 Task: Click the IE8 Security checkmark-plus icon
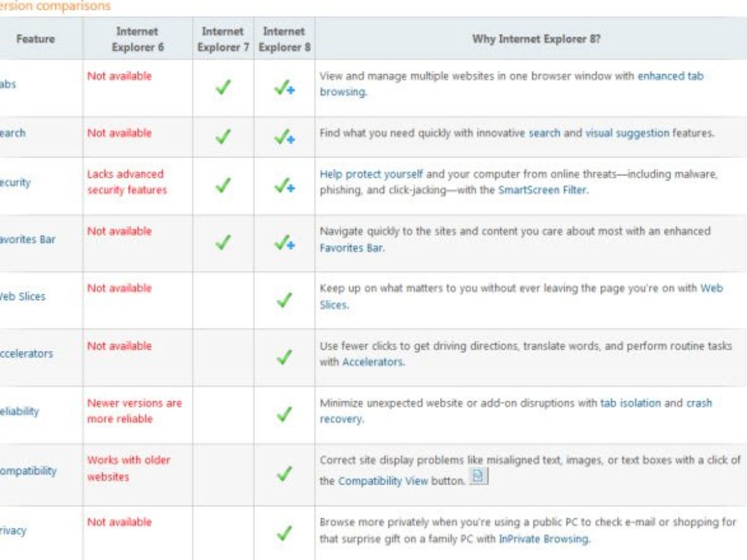click(x=284, y=185)
